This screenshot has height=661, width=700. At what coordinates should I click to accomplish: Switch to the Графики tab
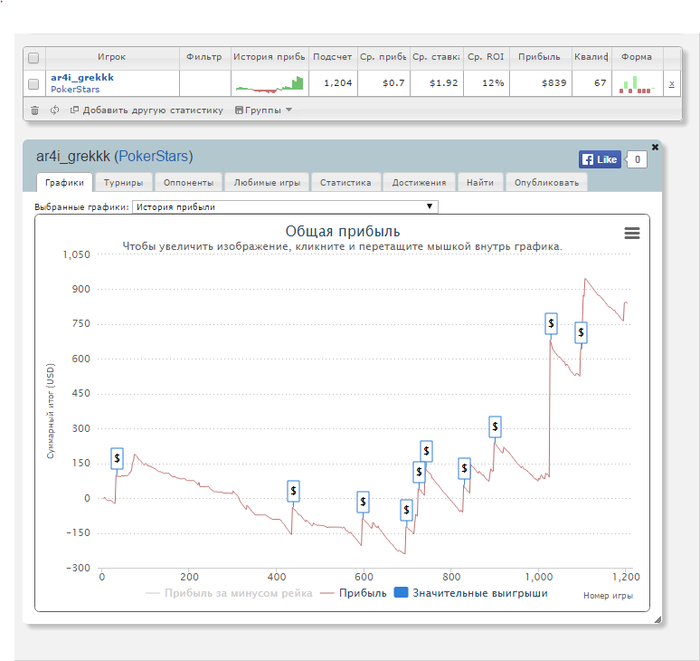tap(64, 183)
